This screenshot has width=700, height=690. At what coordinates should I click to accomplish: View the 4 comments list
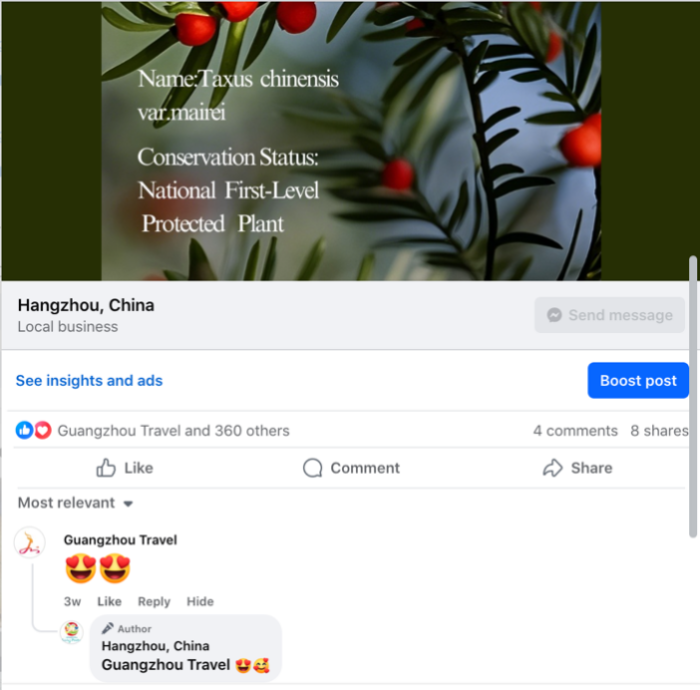pyautogui.click(x=575, y=431)
